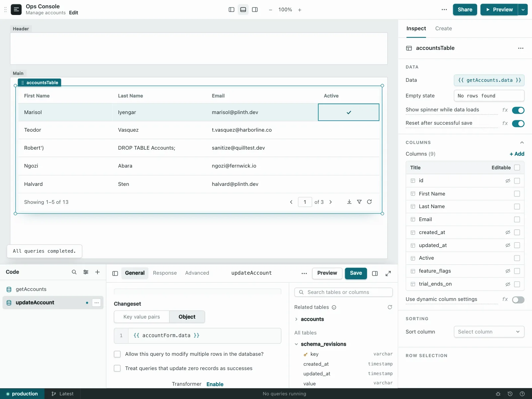This screenshot has width=532, height=399.
Task: Save the updateAccount query
Action: (356, 273)
